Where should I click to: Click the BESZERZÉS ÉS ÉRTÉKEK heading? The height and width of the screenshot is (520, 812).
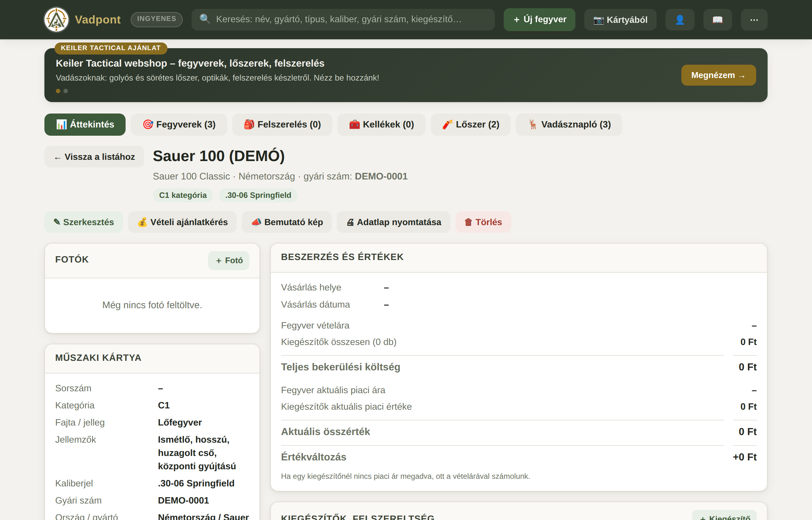(x=343, y=257)
